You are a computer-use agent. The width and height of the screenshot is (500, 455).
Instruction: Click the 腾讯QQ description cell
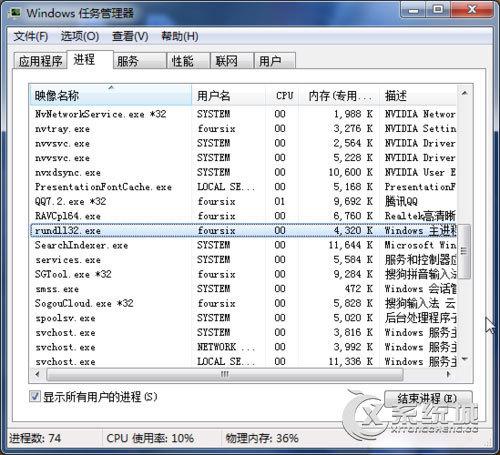401,202
